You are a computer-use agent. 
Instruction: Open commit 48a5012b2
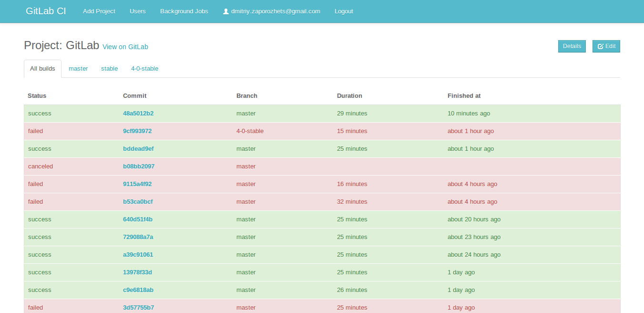coord(138,113)
